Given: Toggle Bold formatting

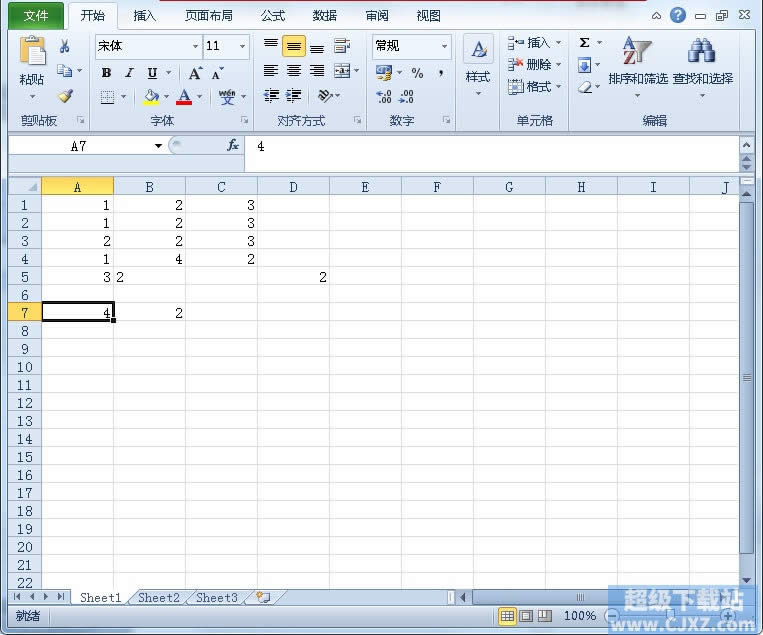Looking at the screenshot, I should (106, 73).
